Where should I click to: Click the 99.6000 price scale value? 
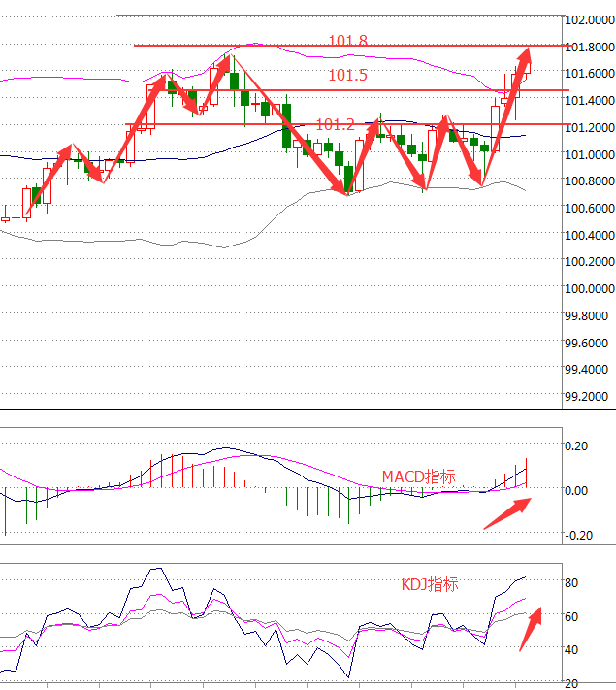click(586, 343)
